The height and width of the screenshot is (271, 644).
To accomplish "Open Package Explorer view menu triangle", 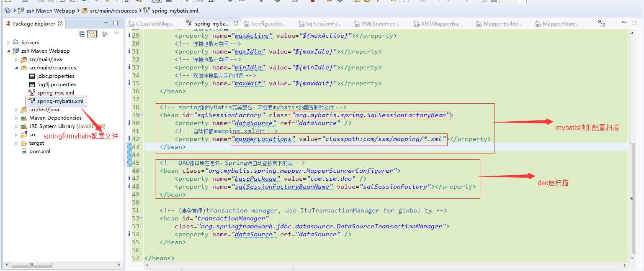I will point(117,33).
